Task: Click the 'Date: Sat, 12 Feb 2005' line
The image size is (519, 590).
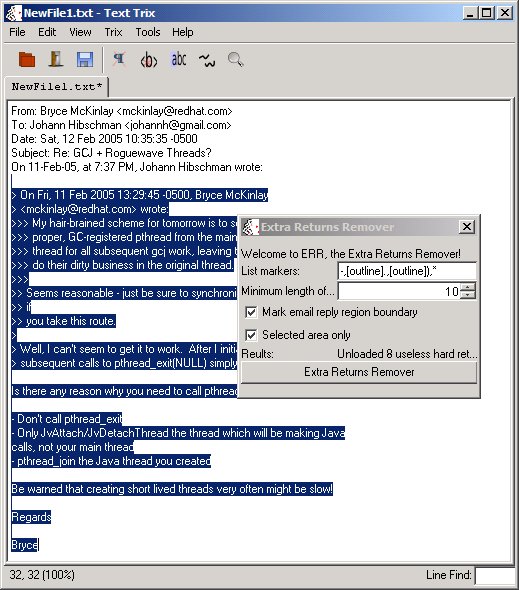Action: [104, 139]
